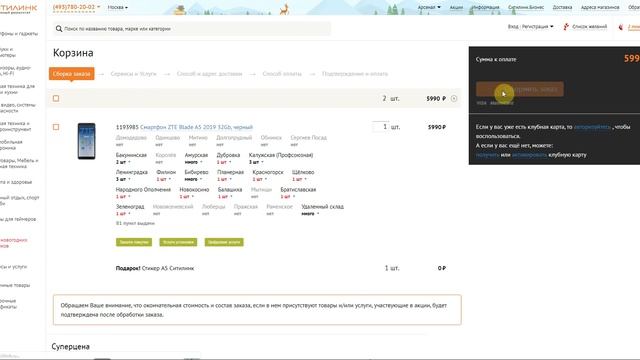Viewport: 640px width, 360px height.
Task: Open the wishlist icon next to Список желаний
Action: [x=566, y=27]
